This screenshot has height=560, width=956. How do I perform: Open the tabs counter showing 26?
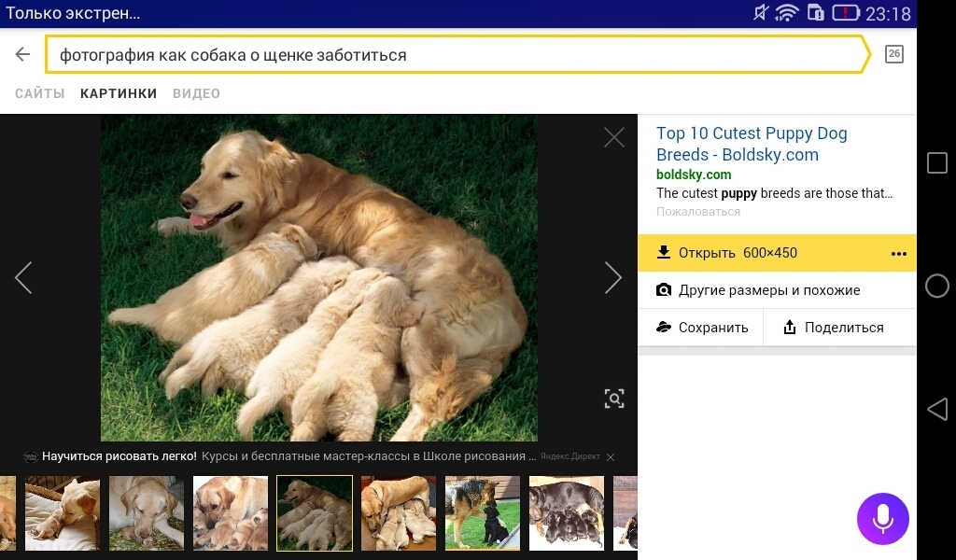point(893,54)
